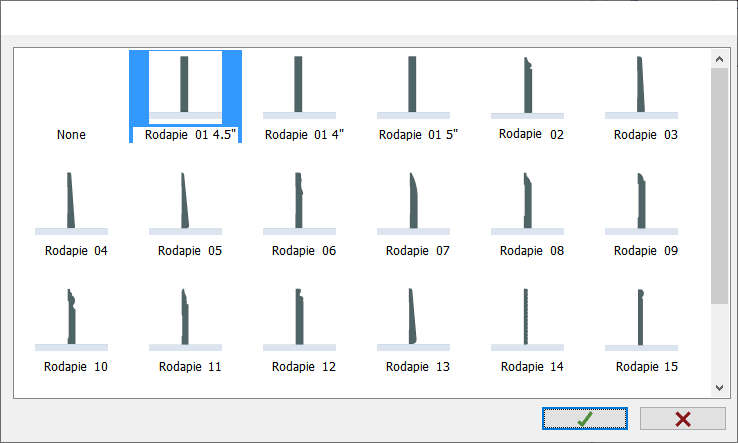
Task: Pick the Rodapie 04 profile thumbnail
Action: tap(72, 203)
